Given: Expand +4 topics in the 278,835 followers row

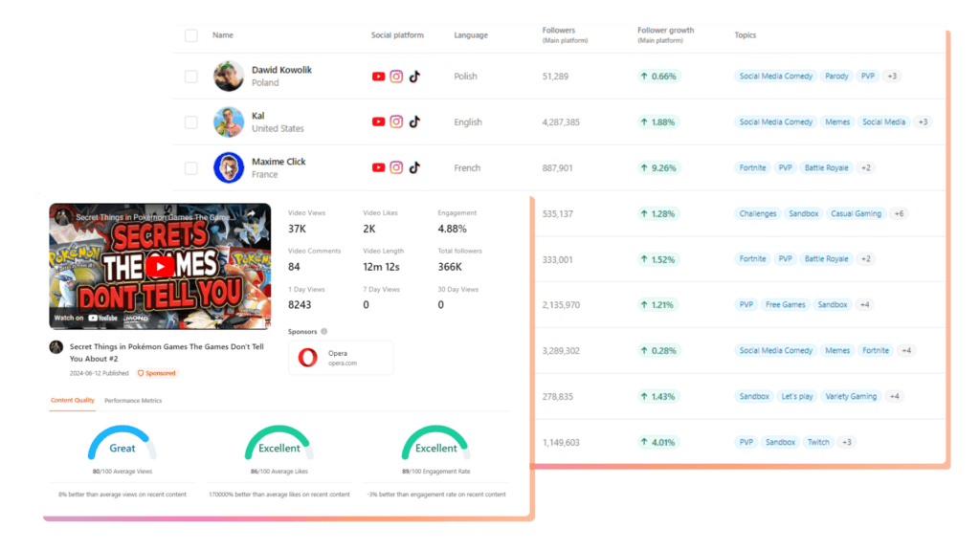Looking at the screenshot, I should point(895,396).
